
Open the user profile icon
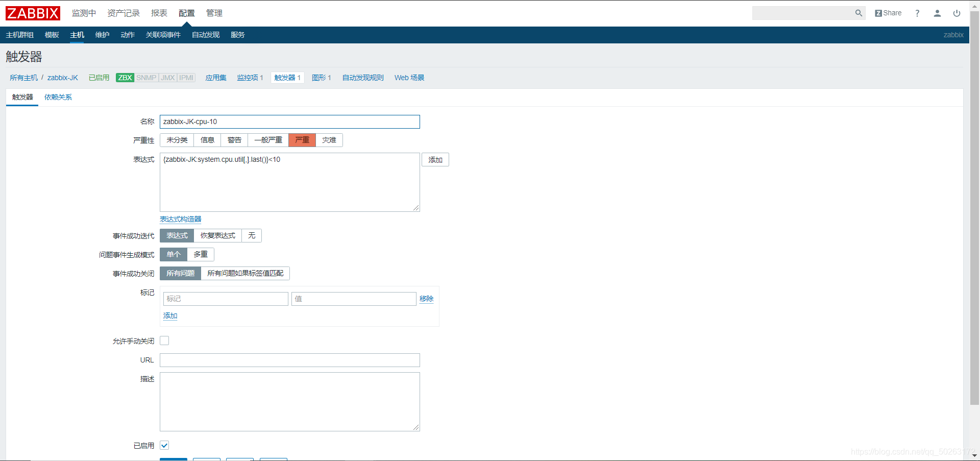(x=937, y=13)
